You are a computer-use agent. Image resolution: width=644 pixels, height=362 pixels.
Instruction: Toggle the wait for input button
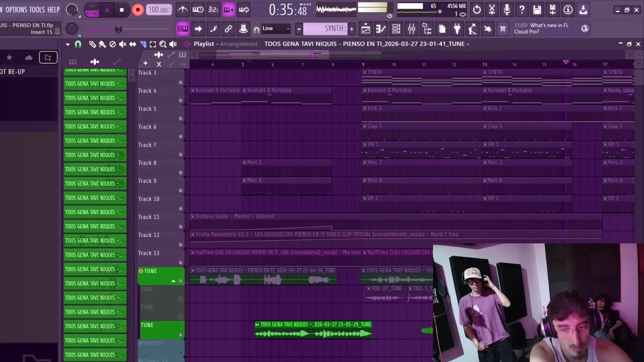pos(198,10)
